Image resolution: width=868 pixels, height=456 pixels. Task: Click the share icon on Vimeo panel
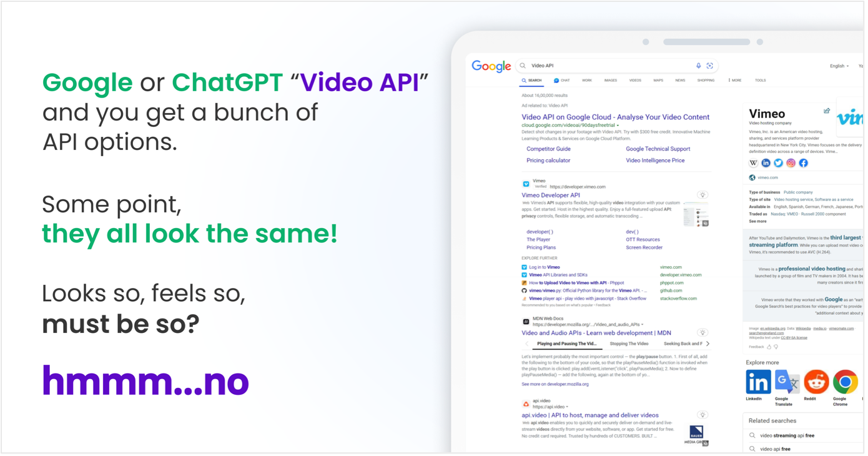[827, 111]
